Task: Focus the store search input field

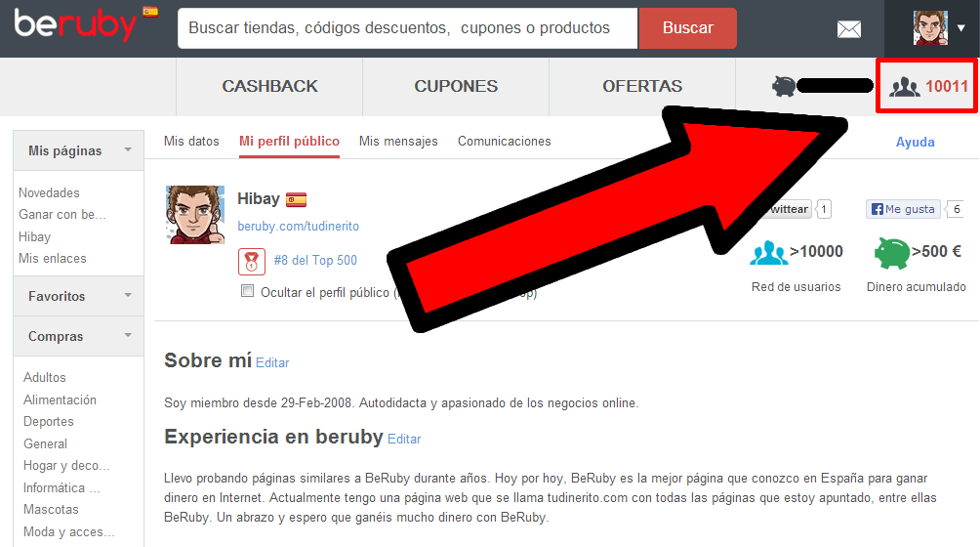Action: pyautogui.click(x=407, y=28)
